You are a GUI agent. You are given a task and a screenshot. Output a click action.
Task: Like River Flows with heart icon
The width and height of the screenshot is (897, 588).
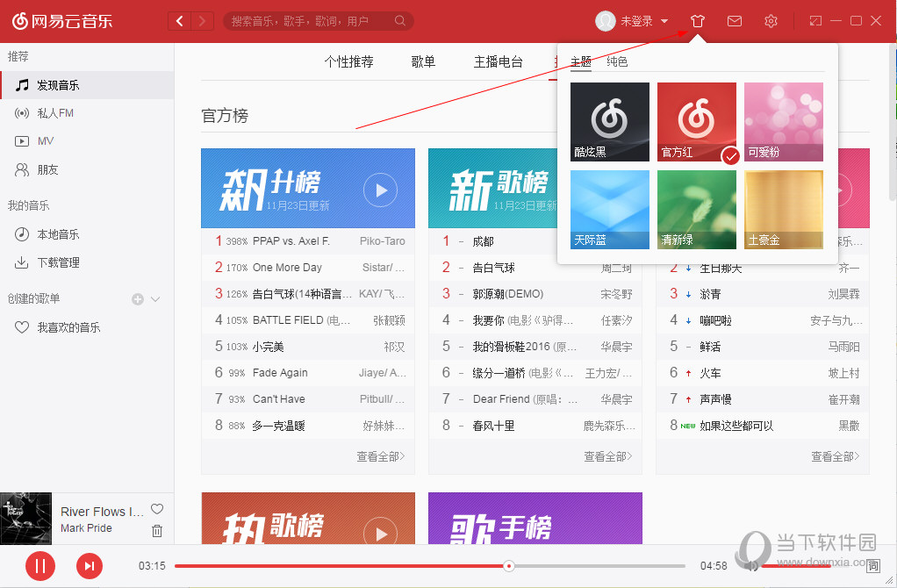click(x=157, y=509)
